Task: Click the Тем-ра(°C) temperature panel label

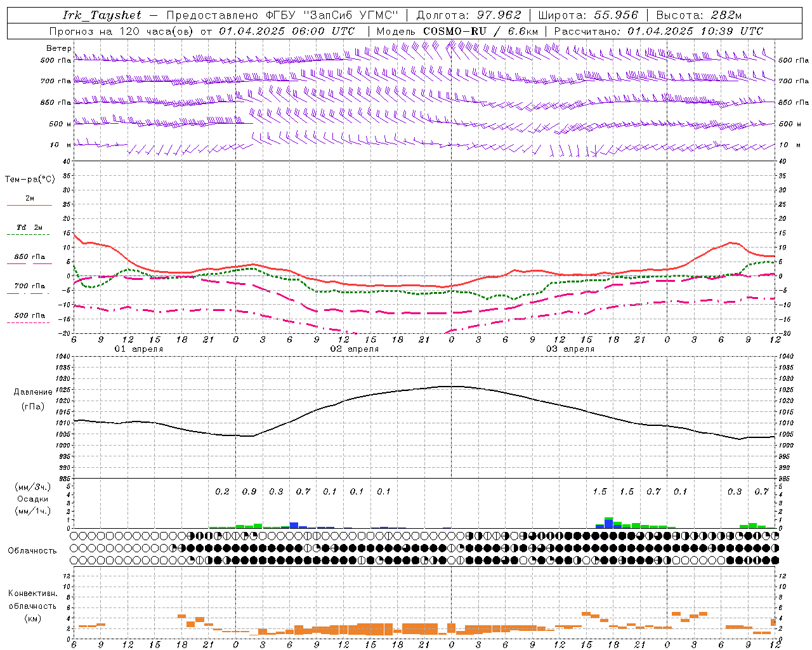Action: 30,180
